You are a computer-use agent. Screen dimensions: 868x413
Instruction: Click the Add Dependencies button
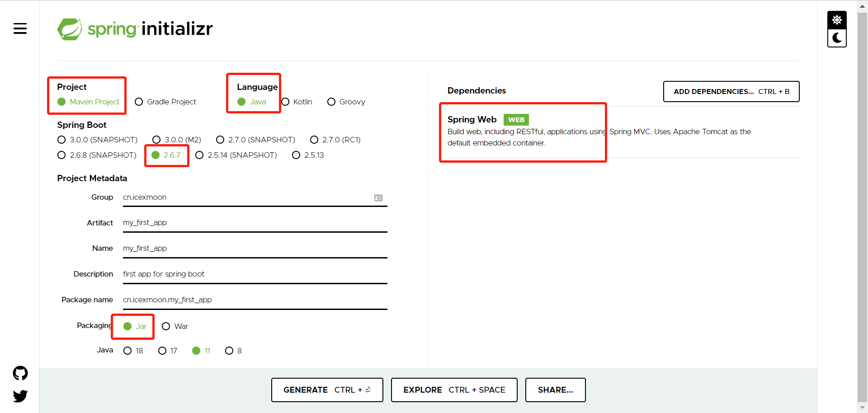point(731,91)
